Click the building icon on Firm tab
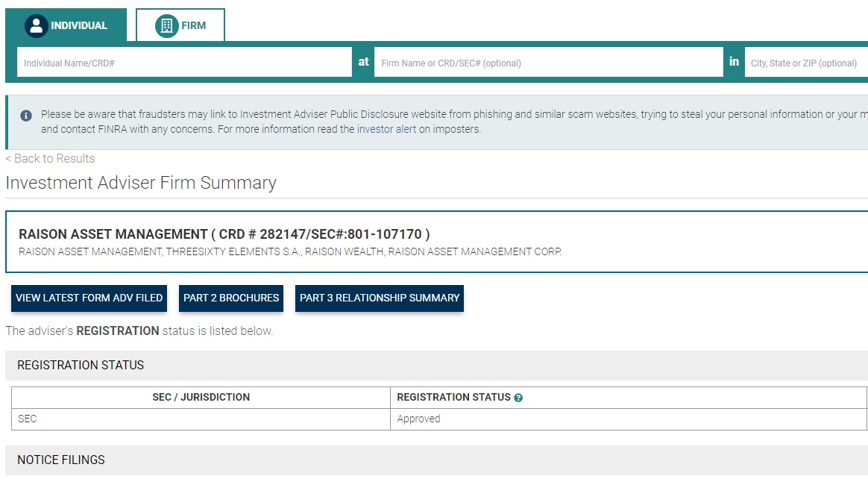The height and width of the screenshot is (479, 868). [166, 26]
